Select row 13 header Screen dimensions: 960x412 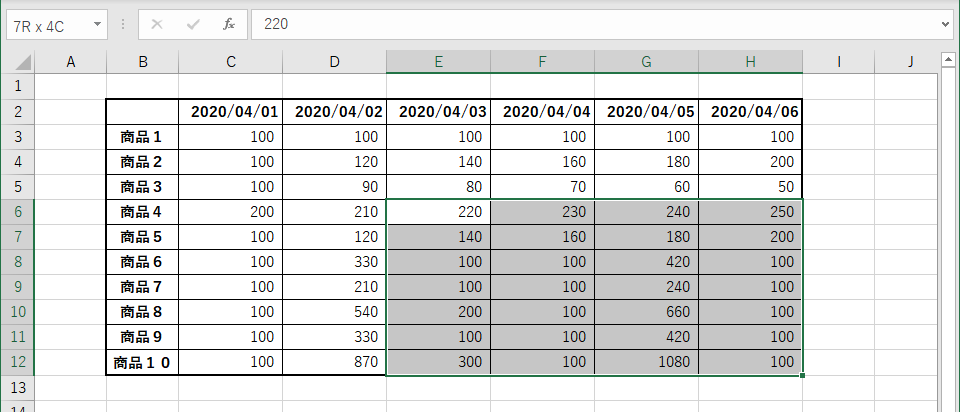coord(17,388)
